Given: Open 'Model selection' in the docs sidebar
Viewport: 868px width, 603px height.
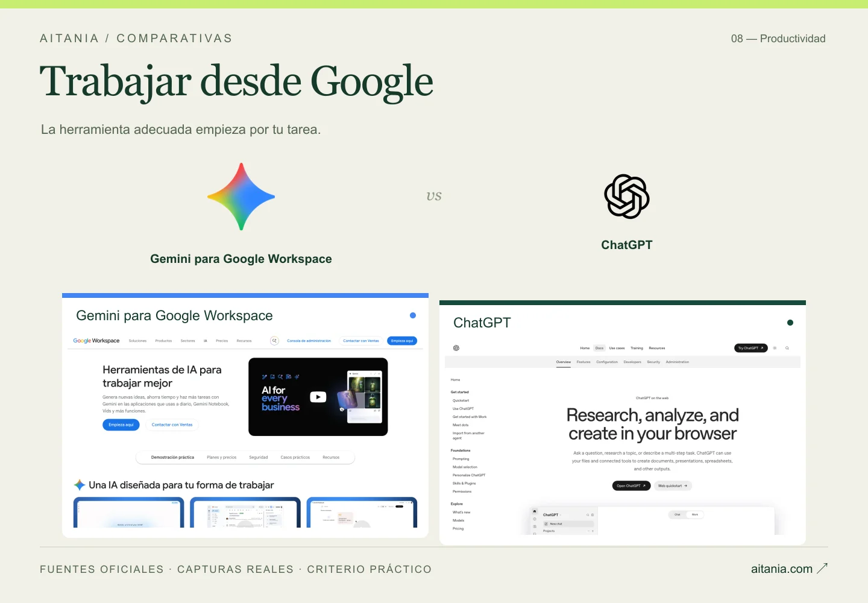Looking at the screenshot, I should 465,467.
